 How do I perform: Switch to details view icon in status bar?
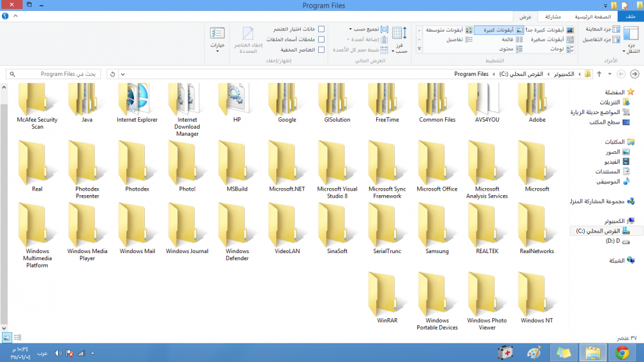[x=17, y=337]
